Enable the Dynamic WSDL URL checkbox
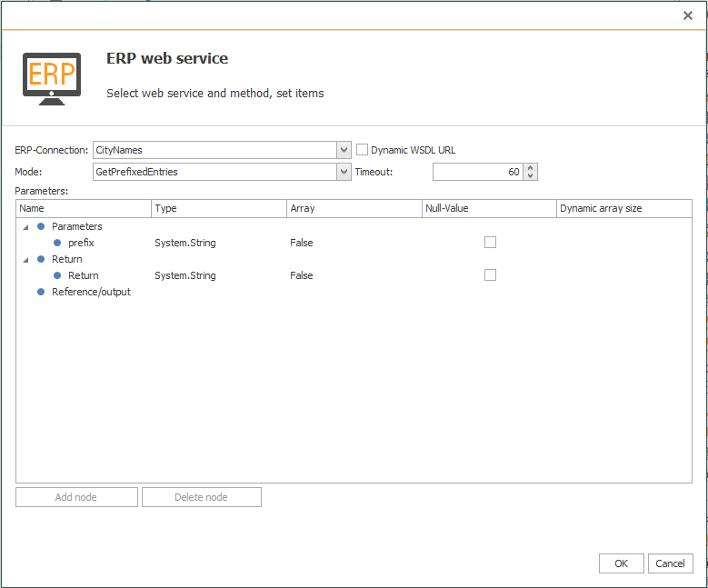 pos(362,150)
